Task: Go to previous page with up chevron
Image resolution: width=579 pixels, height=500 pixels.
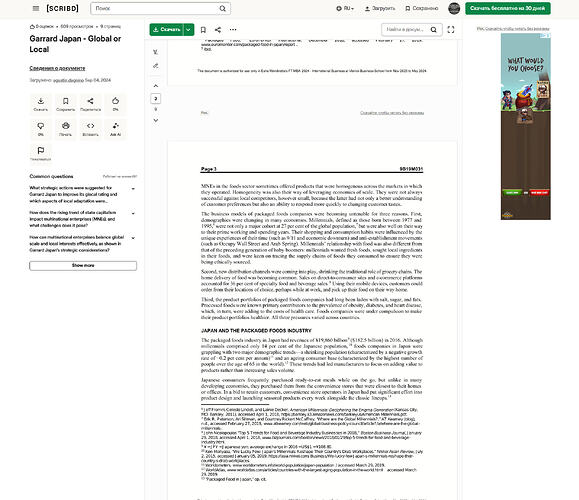Action: coord(156,86)
